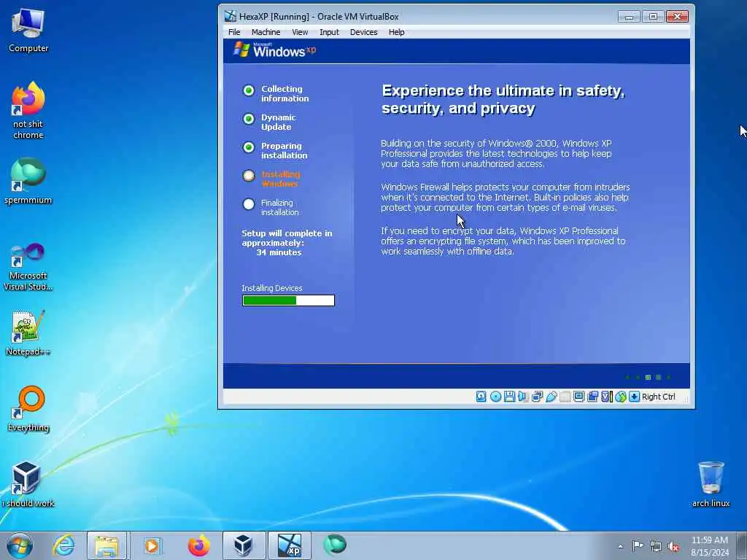Open the Action Center flag icon
This screenshot has width=747, height=560.
(638, 546)
